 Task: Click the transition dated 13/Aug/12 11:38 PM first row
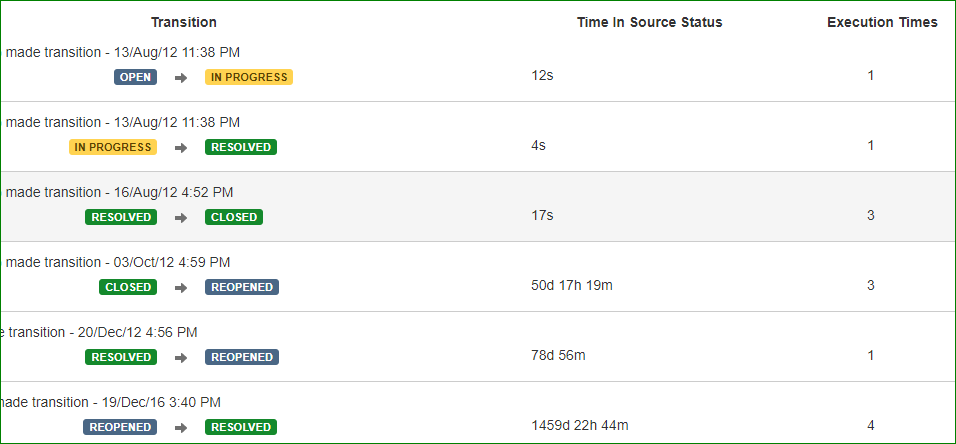pos(123,52)
